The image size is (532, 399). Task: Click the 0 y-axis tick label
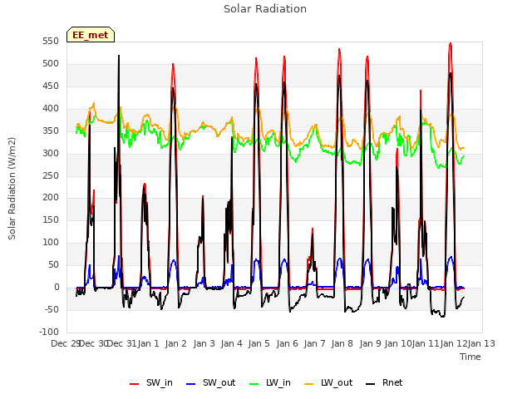click(57, 288)
